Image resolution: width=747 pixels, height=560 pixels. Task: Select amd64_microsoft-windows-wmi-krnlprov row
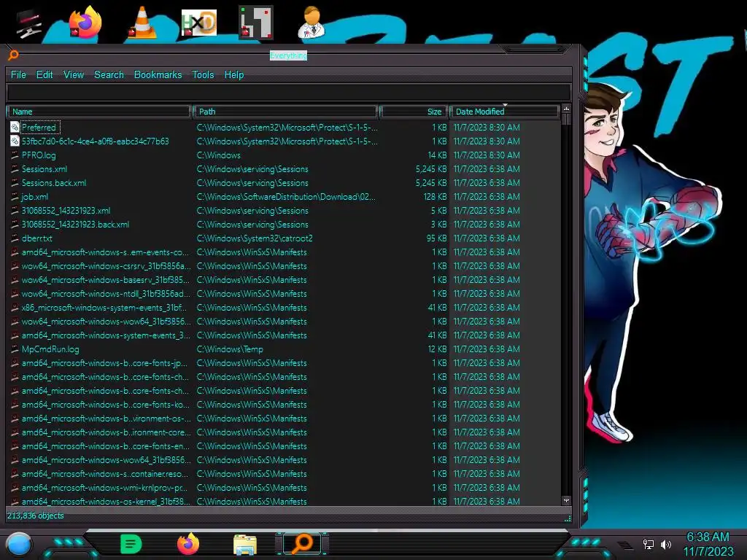tap(283, 488)
